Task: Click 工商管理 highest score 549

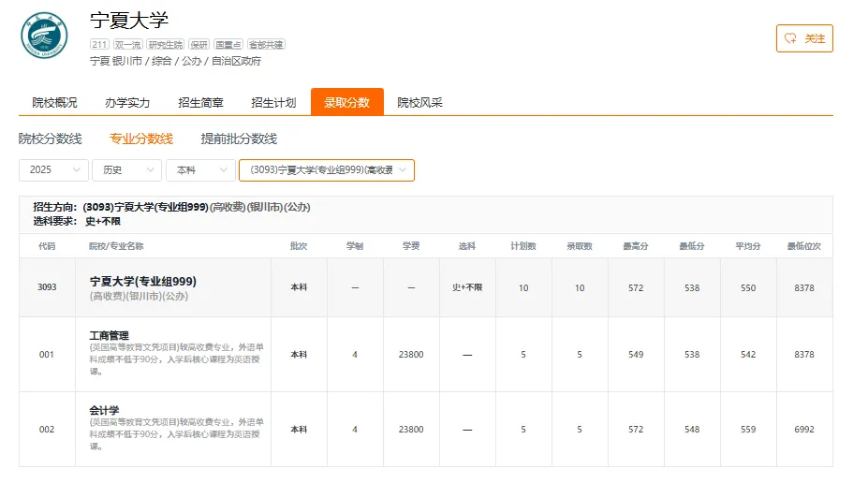Action: point(636,354)
